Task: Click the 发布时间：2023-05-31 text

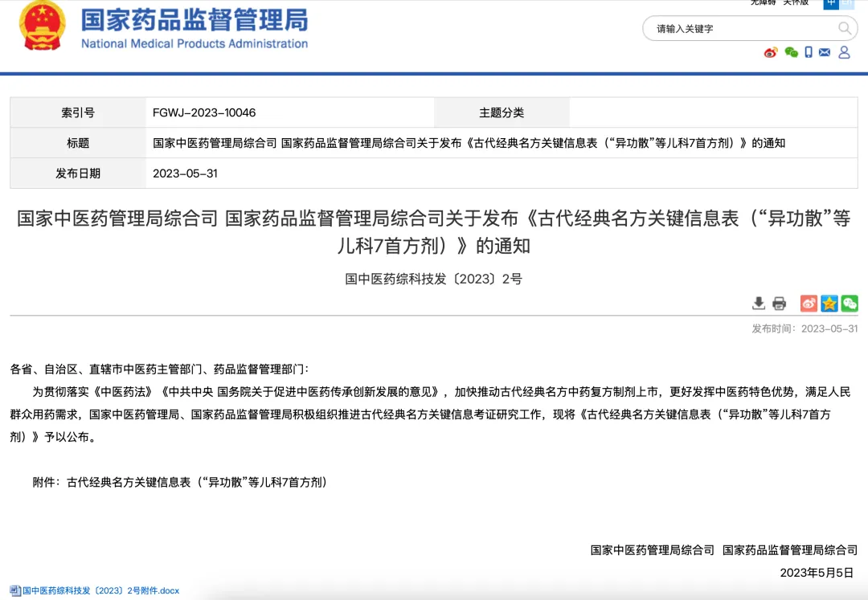Action: [805, 329]
